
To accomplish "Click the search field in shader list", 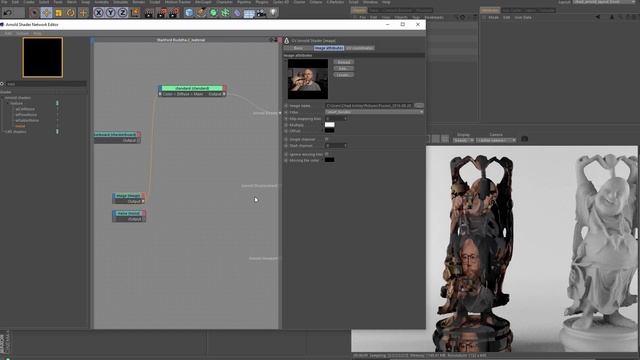I will tap(46, 84).
